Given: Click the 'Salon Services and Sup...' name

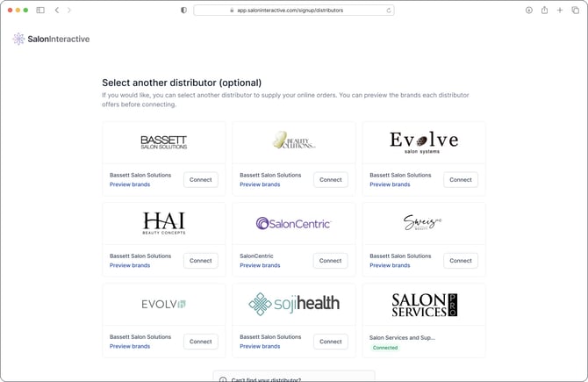Looking at the screenshot, I should click(402, 338).
